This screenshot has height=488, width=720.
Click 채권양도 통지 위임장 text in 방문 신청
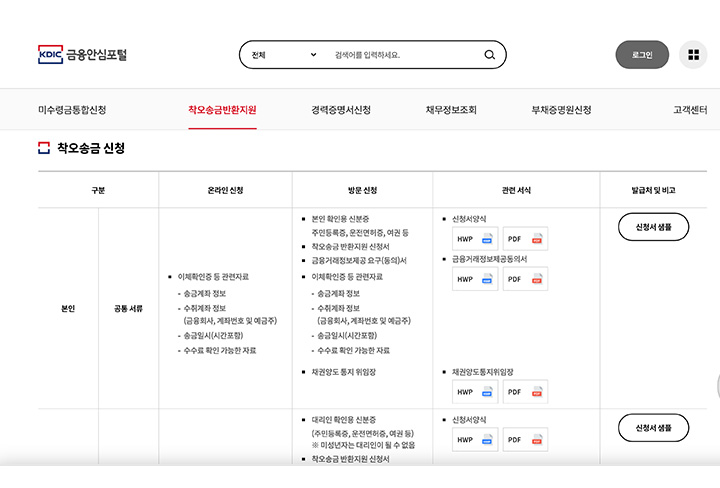tap(343, 372)
